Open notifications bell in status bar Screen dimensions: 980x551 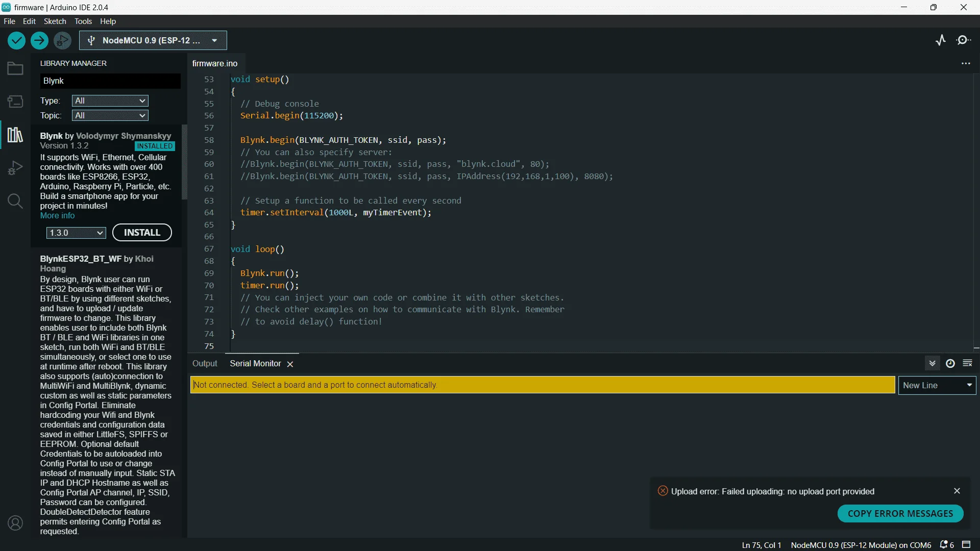[x=947, y=545]
